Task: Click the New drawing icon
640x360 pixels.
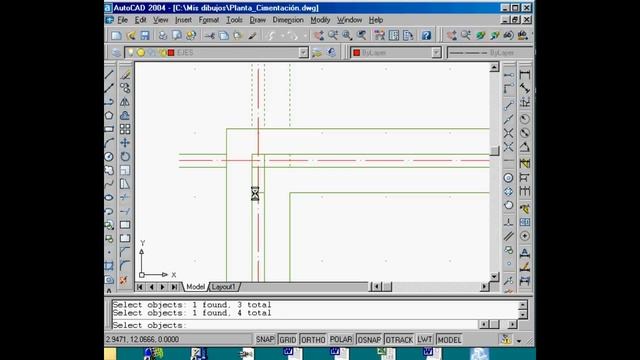Action: [117, 36]
